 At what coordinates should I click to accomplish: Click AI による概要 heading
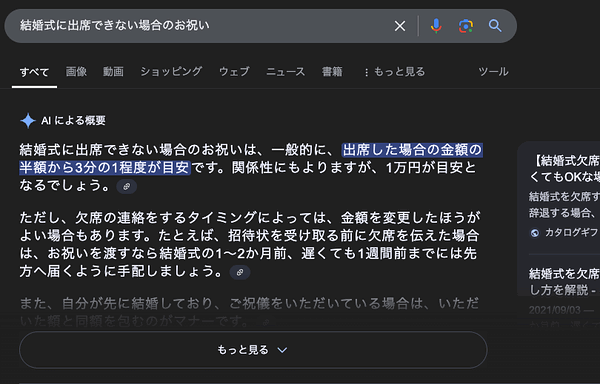coord(73,120)
